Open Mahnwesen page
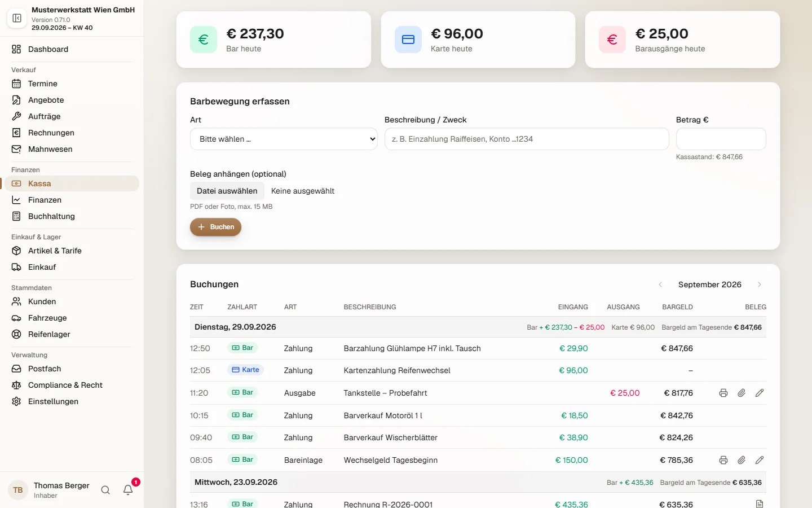The image size is (812, 508). click(x=72, y=149)
